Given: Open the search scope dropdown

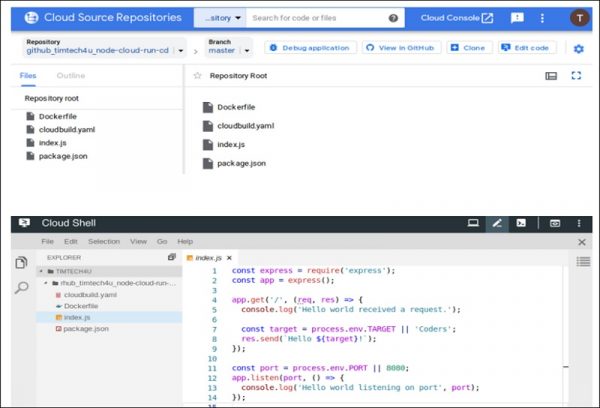Looking at the screenshot, I should (x=220, y=18).
